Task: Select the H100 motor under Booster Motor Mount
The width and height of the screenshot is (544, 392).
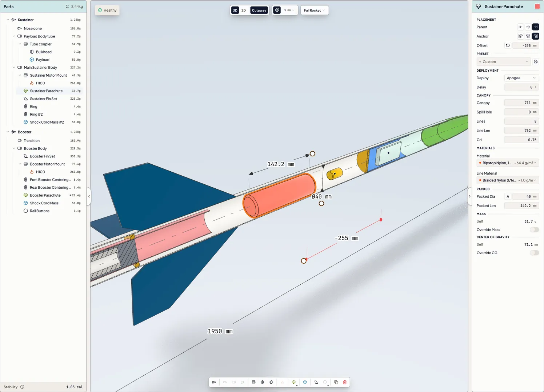Action: [40, 172]
